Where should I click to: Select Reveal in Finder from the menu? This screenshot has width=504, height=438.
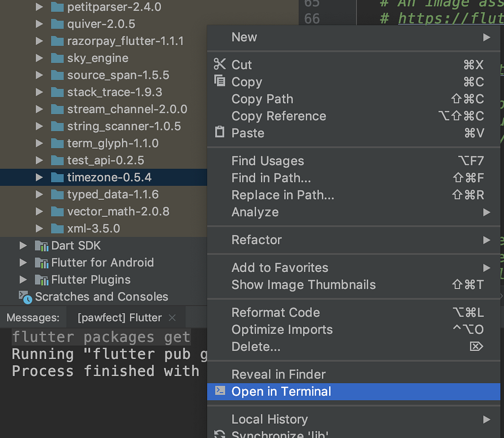[x=278, y=374]
